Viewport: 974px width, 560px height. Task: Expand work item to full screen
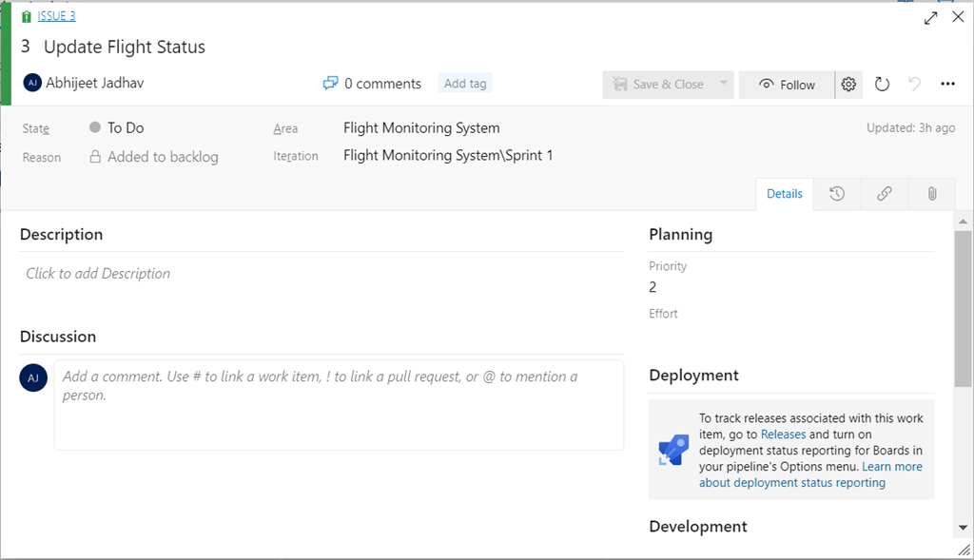(x=931, y=17)
